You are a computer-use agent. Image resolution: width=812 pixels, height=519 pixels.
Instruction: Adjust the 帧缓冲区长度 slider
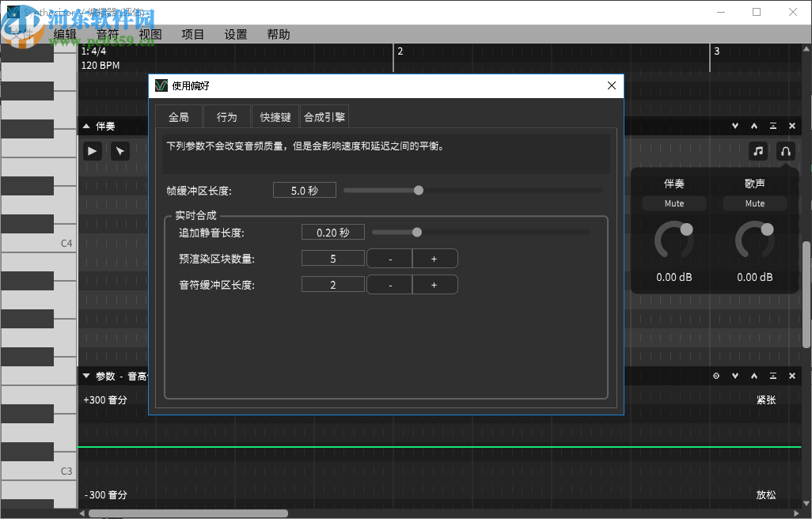coord(419,190)
